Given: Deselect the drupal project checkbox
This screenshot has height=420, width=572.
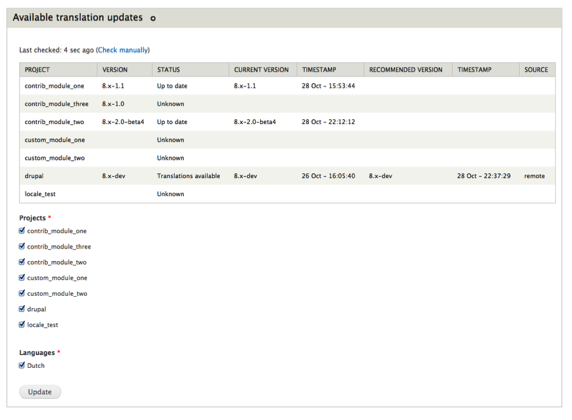Looking at the screenshot, I should coord(22,309).
